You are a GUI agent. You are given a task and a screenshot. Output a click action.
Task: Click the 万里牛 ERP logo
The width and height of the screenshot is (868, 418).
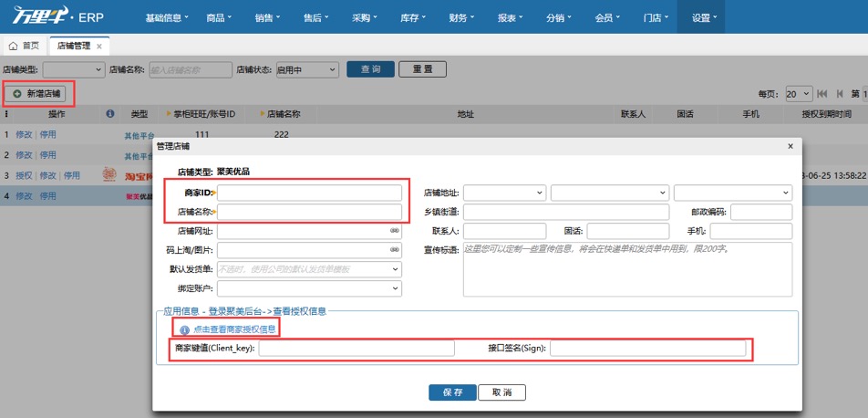pos(58,16)
